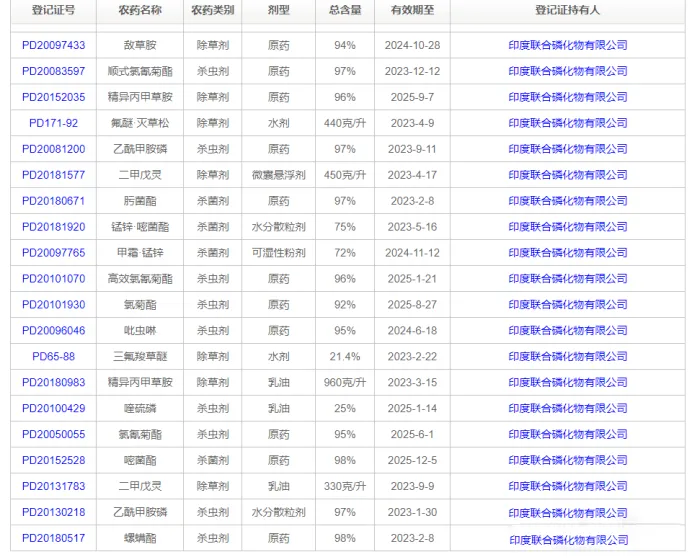
Task: Open registration link PD20180671
Action: (x=53, y=201)
